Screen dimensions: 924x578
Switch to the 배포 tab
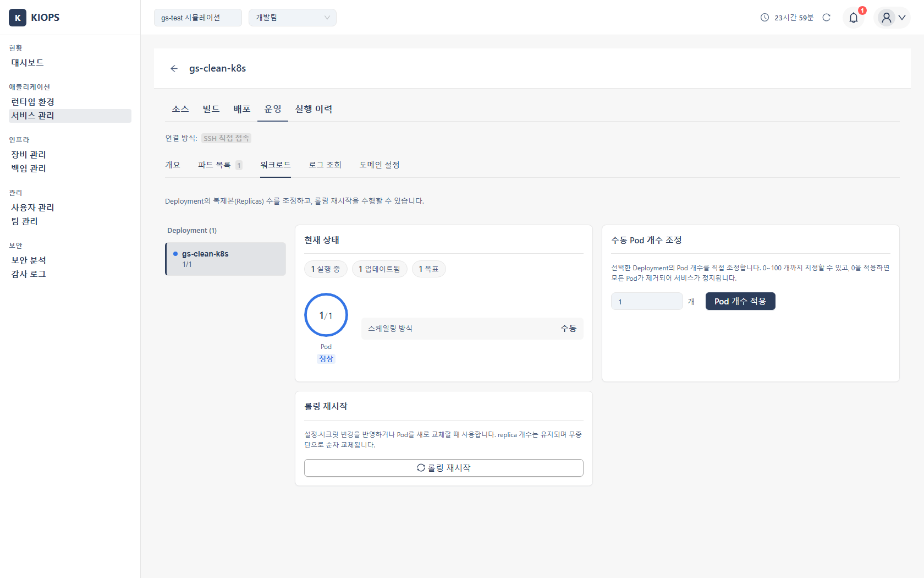[242, 109]
